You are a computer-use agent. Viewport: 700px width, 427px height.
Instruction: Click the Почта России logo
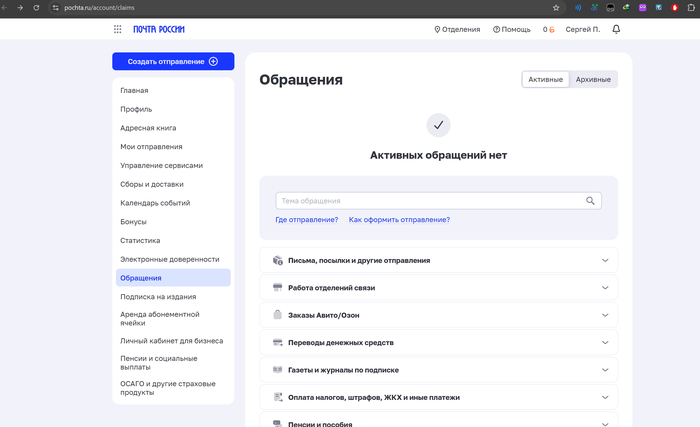pos(159,29)
